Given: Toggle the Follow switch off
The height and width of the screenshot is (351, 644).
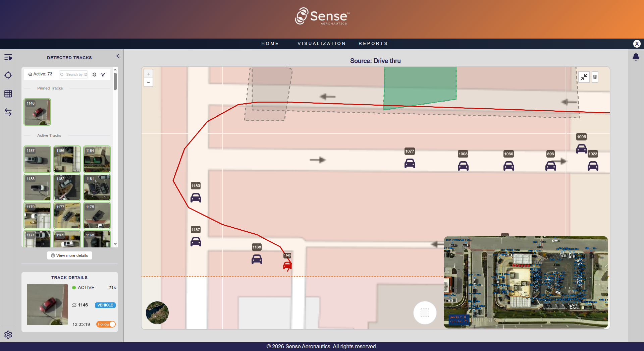Looking at the screenshot, I should click(x=106, y=324).
